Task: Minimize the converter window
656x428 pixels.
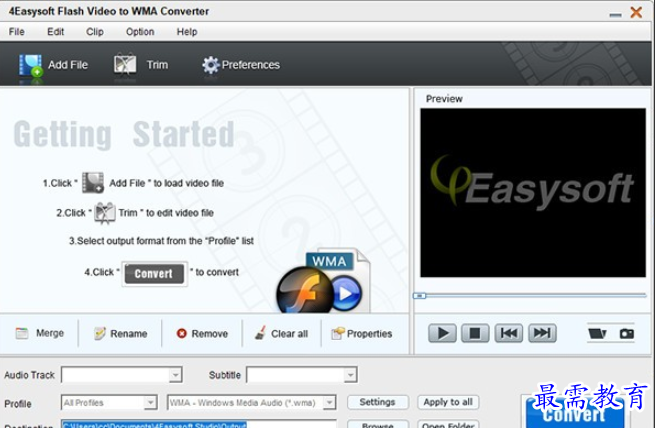Action: 615,14
